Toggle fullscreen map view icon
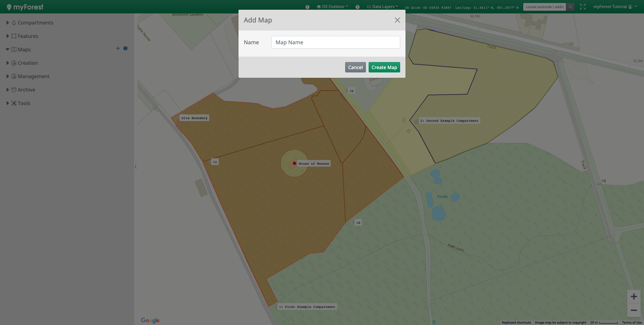 tap(583, 7)
